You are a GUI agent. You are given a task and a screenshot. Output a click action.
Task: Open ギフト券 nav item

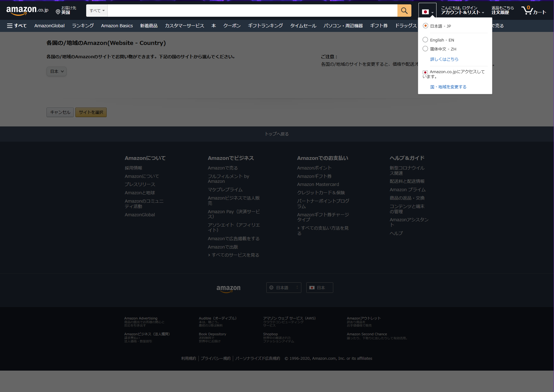379,26
